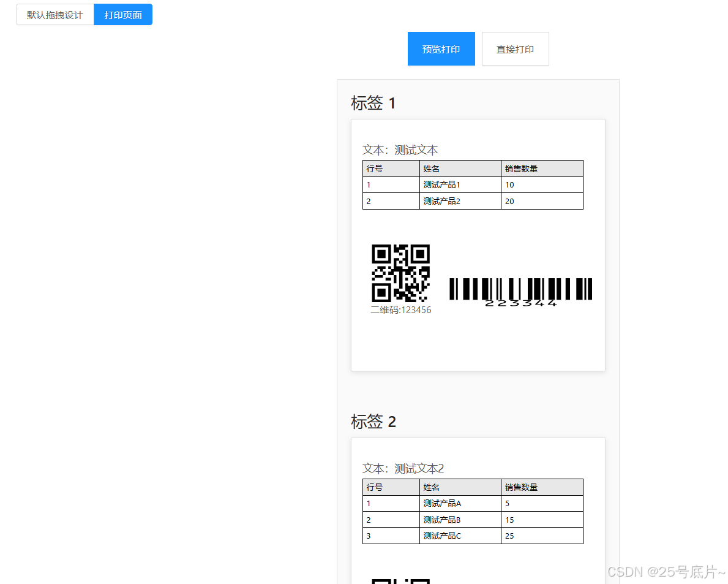Select the 打印页面 tab
This screenshot has width=728, height=584.
point(123,15)
